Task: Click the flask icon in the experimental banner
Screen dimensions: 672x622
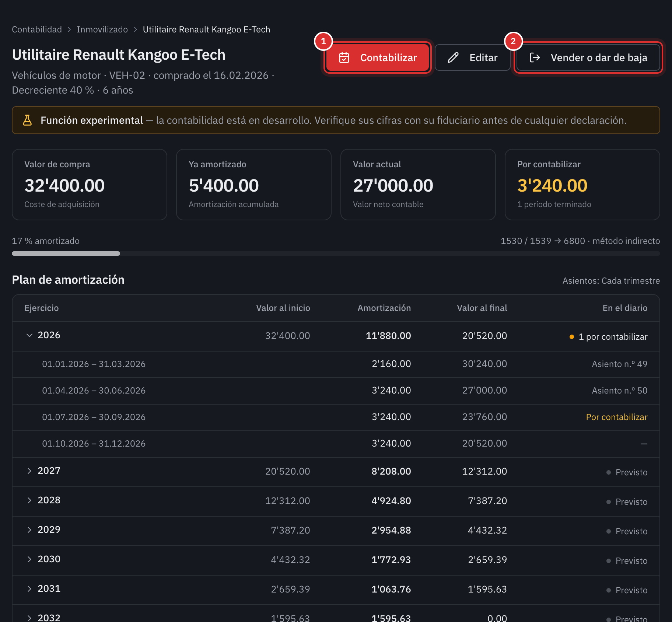Action: pyautogui.click(x=27, y=120)
